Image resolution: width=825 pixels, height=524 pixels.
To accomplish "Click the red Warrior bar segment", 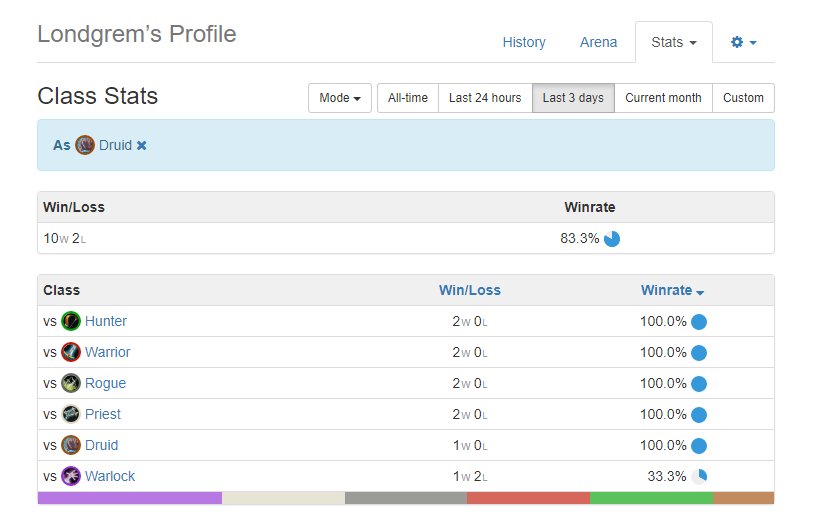I will [528, 498].
